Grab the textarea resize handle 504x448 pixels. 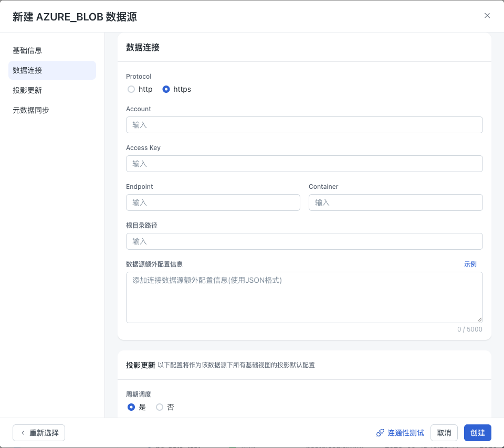coord(479,319)
